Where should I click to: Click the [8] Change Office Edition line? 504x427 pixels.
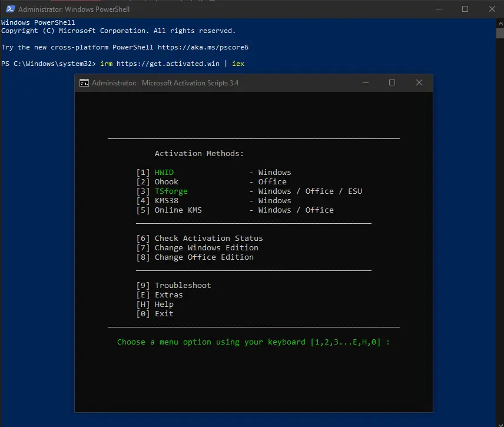pos(195,257)
